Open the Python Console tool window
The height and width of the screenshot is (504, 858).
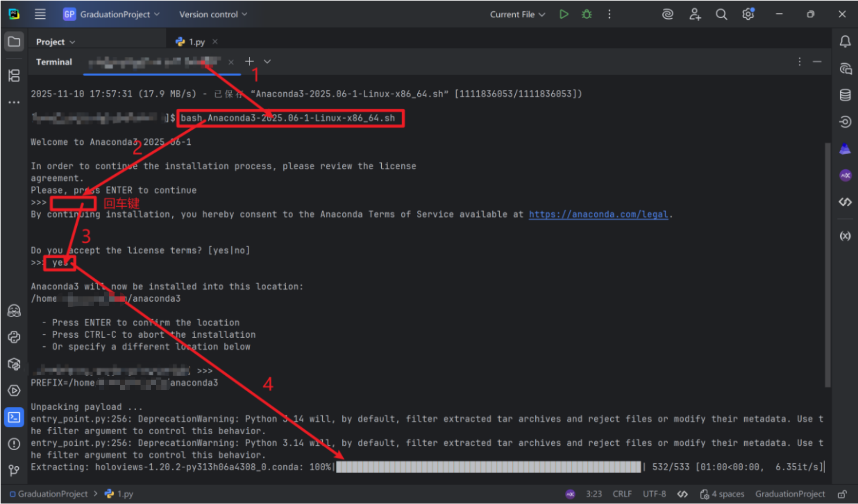pos(14,337)
